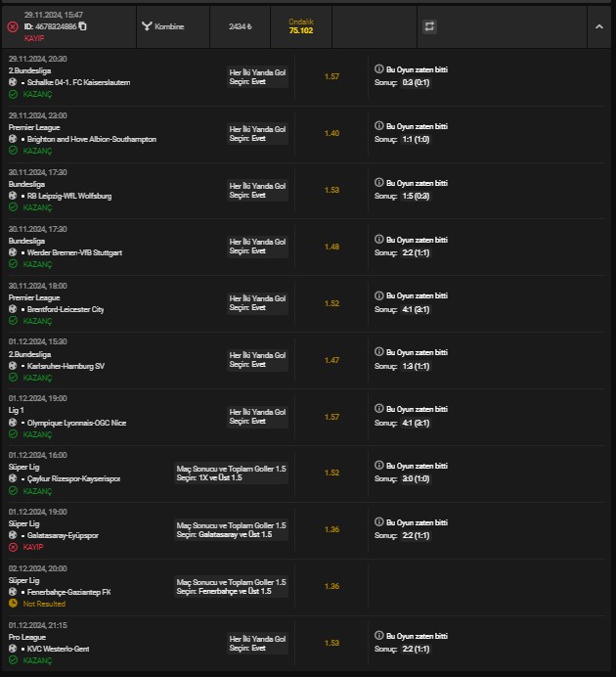Click the green won icon for RB Leipzig-Wolfsburg
The image size is (616, 677).
(x=13, y=207)
